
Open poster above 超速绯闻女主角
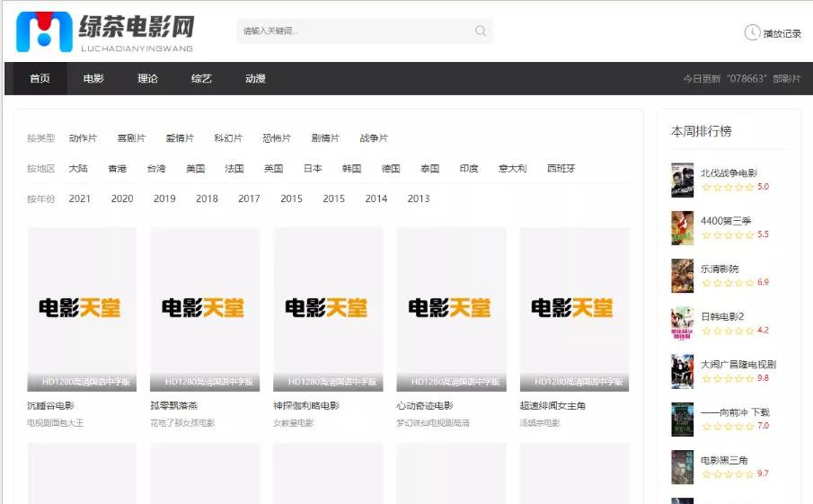(x=575, y=309)
